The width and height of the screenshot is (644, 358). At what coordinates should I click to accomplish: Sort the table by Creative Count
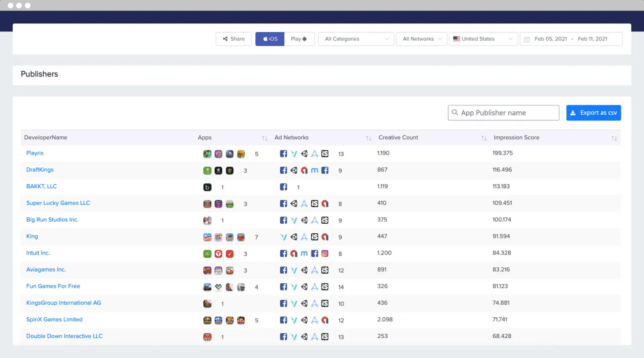tap(484, 138)
